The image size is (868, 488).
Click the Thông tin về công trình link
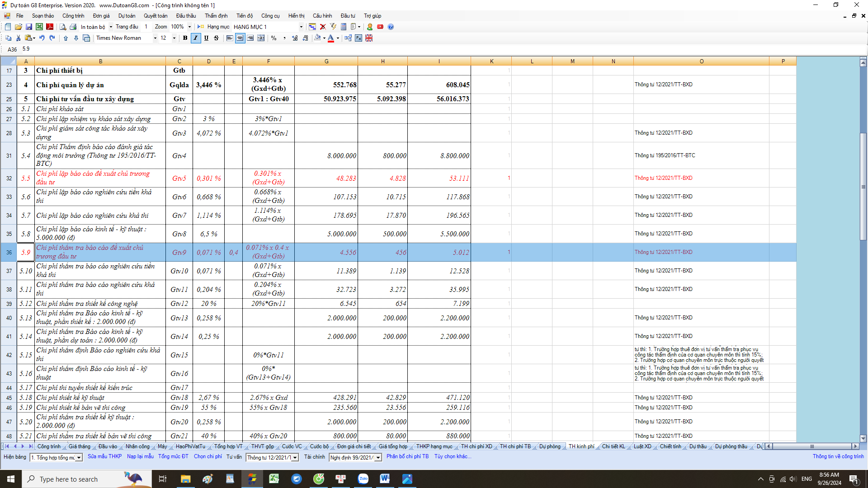coord(838,457)
